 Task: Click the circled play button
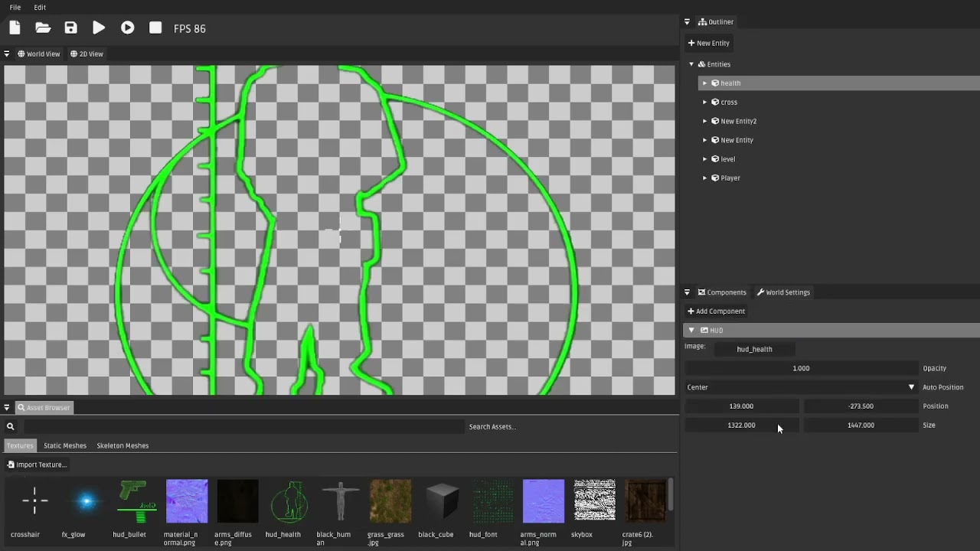click(127, 28)
